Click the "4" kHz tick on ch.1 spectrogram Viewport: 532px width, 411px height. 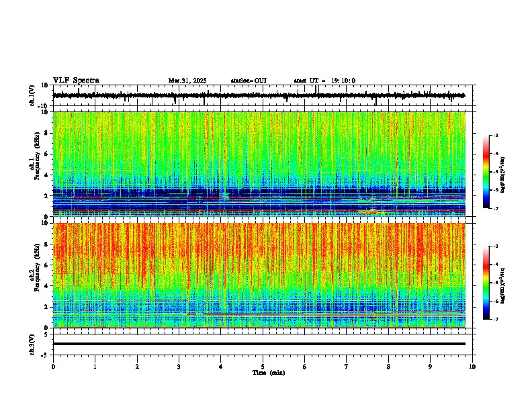tap(46, 175)
